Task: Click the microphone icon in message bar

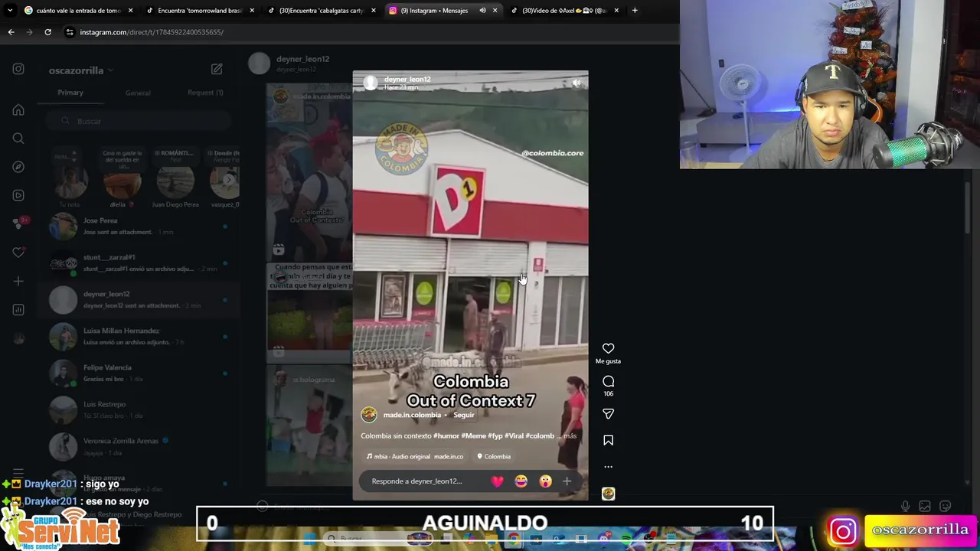Action: click(x=905, y=506)
